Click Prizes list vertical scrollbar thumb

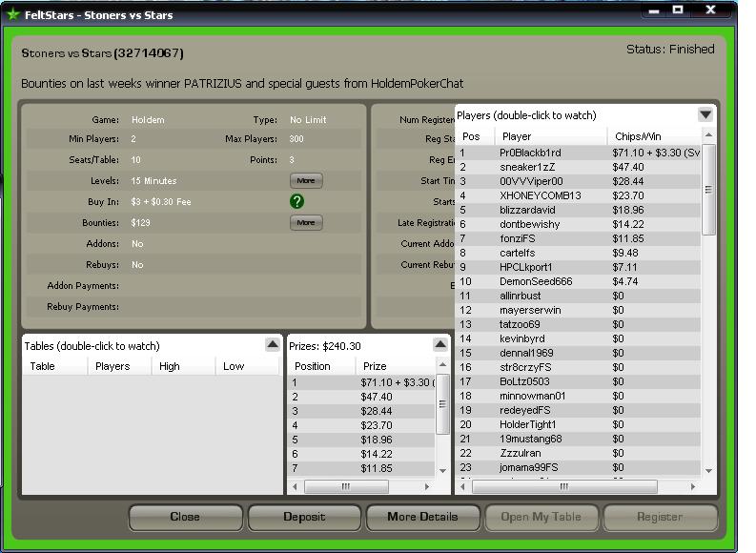point(442,404)
